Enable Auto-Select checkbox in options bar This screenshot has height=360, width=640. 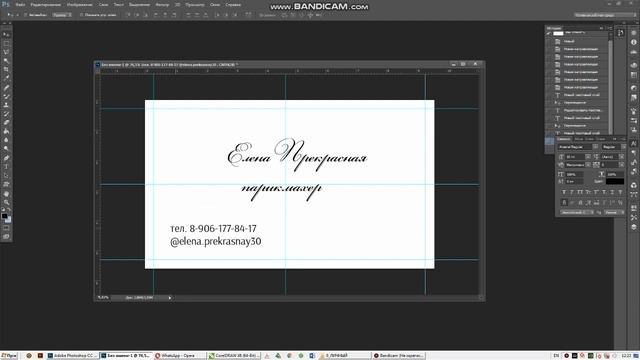(25, 15)
